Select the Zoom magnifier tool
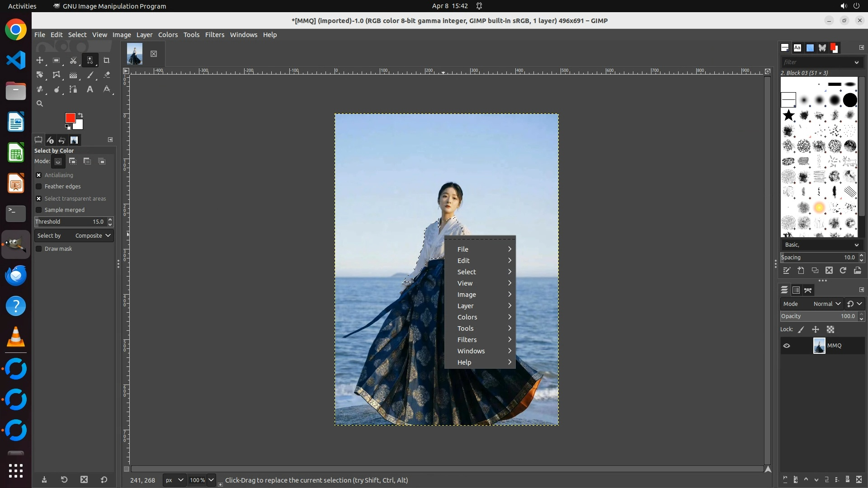This screenshot has height=488, width=868. pyautogui.click(x=40, y=103)
